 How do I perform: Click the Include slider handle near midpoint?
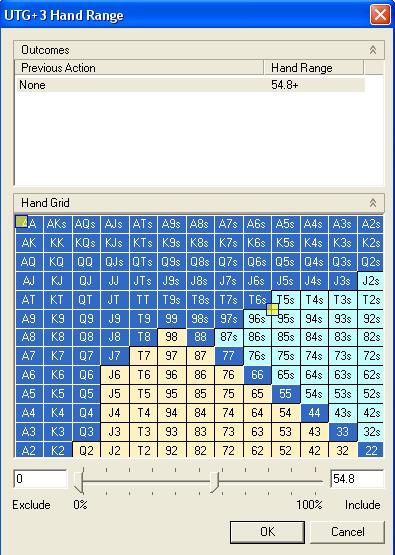[214, 482]
